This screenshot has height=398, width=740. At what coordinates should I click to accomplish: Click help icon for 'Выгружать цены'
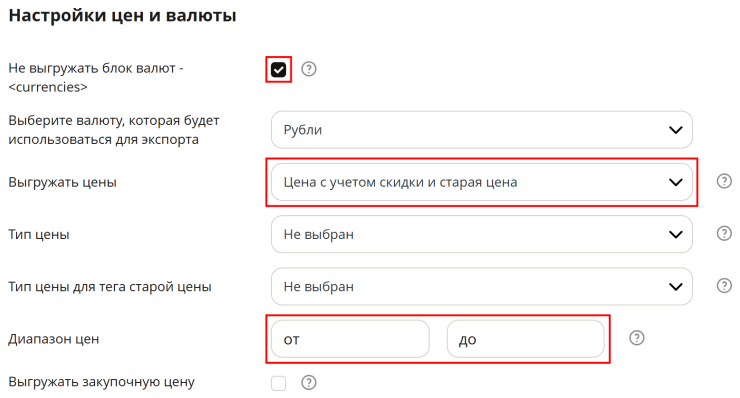click(724, 181)
